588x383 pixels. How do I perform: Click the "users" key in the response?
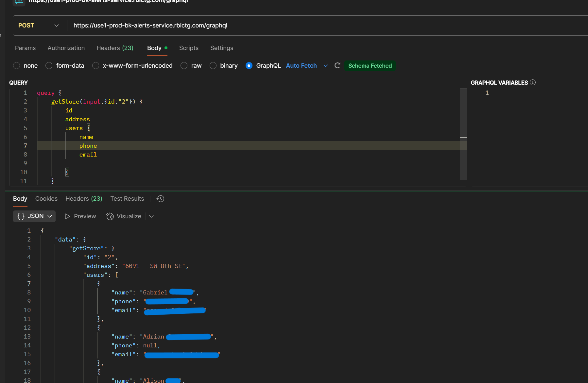coord(95,275)
